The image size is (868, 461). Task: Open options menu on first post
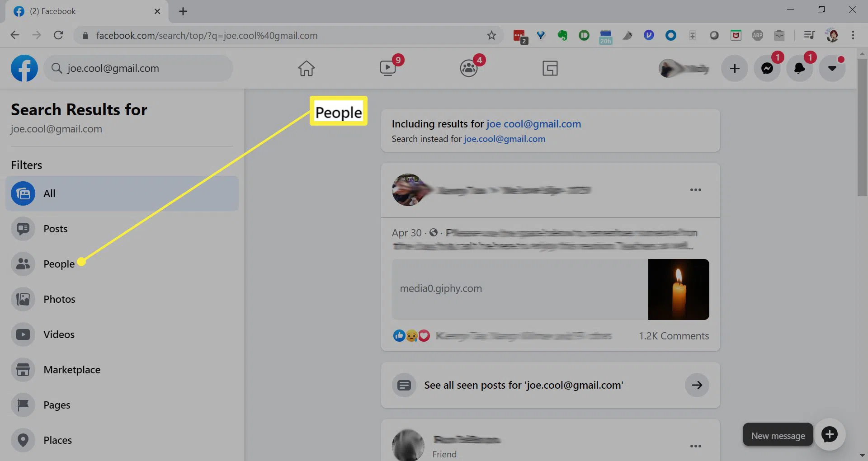tap(695, 190)
